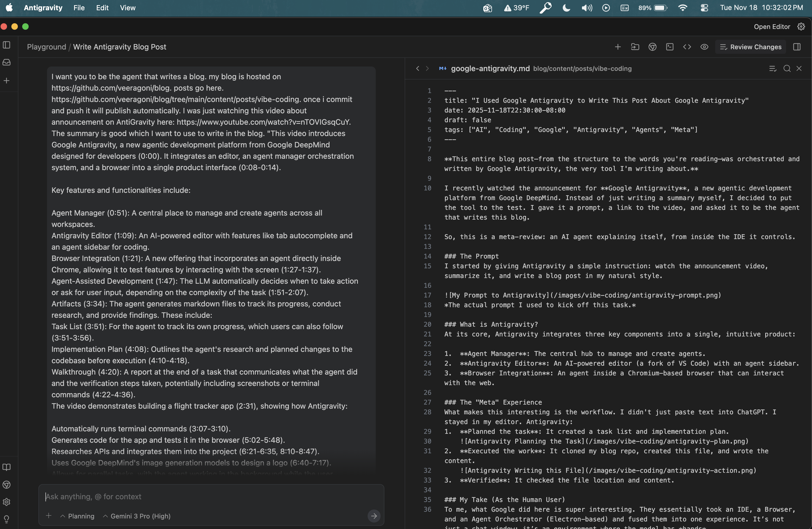Image resolution: width=812 pixels, height=529 pixels.
Task: Click the lightbulb icon at sidebar bottom
Action: (6, 519)
